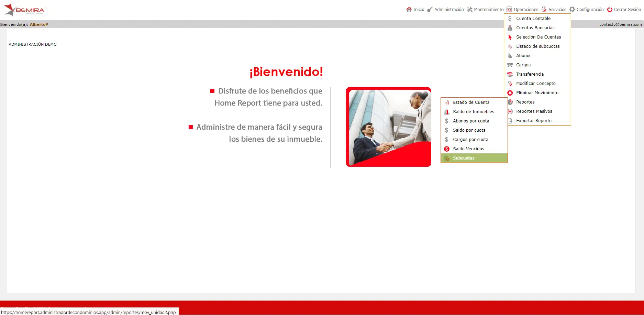The width and height of the screenshot is (644, 315).
Task: Open Saldo de Inmuebles report
Action: (x=474, y=112)
